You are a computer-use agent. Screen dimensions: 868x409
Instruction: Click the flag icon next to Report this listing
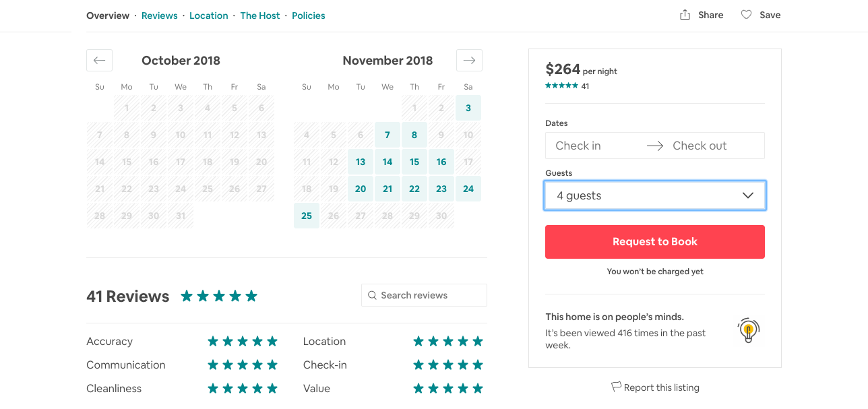615,387
